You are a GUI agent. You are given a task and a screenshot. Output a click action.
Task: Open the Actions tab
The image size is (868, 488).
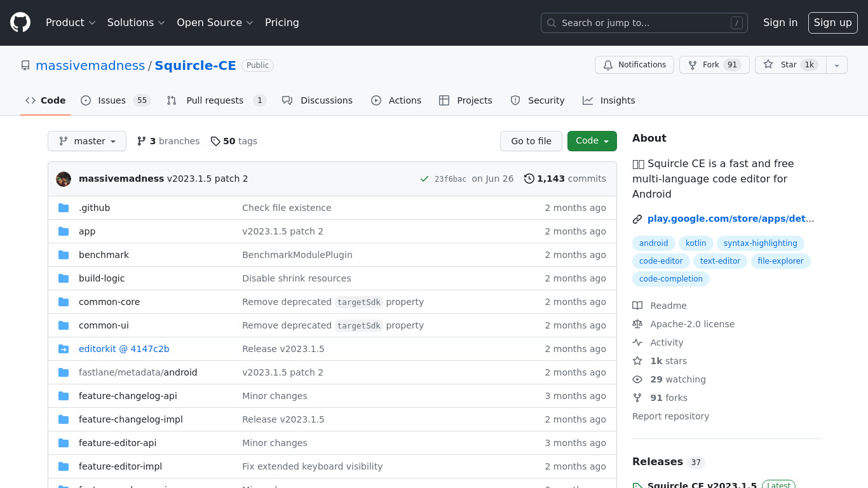396,100
